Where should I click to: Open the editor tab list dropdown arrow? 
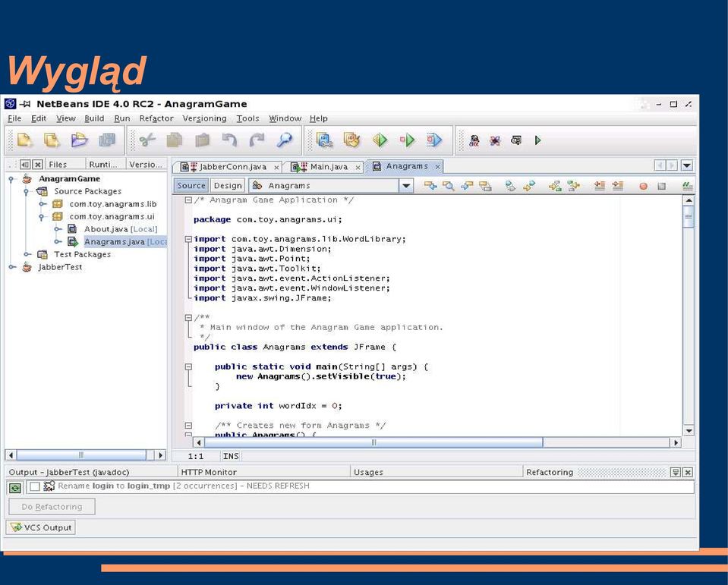click(687, 165)
